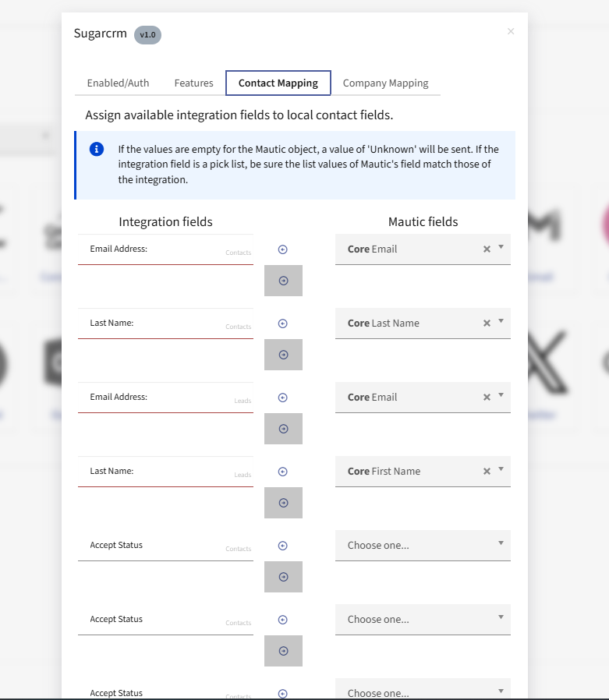This screenshot has height=700, width=609.
Task: Open the Core First Name dropdown
Action: (423, 472)
